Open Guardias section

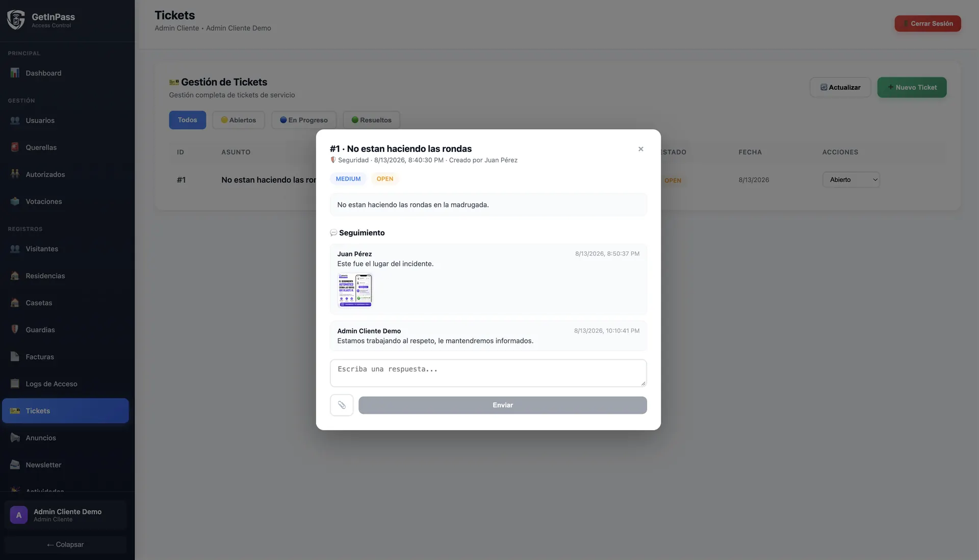(65, 330)
